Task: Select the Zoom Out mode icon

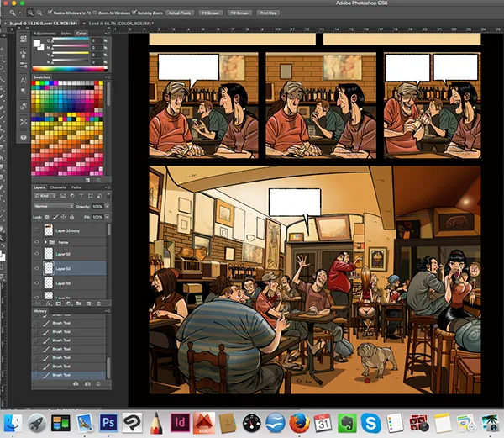Action: (39, 13)
